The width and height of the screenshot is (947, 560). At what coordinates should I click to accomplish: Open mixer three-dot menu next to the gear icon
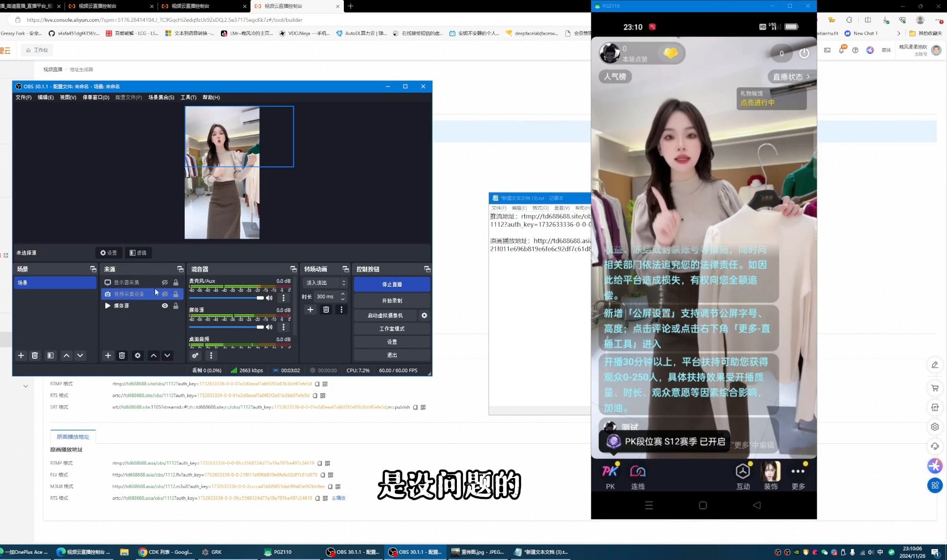point(211,356)
